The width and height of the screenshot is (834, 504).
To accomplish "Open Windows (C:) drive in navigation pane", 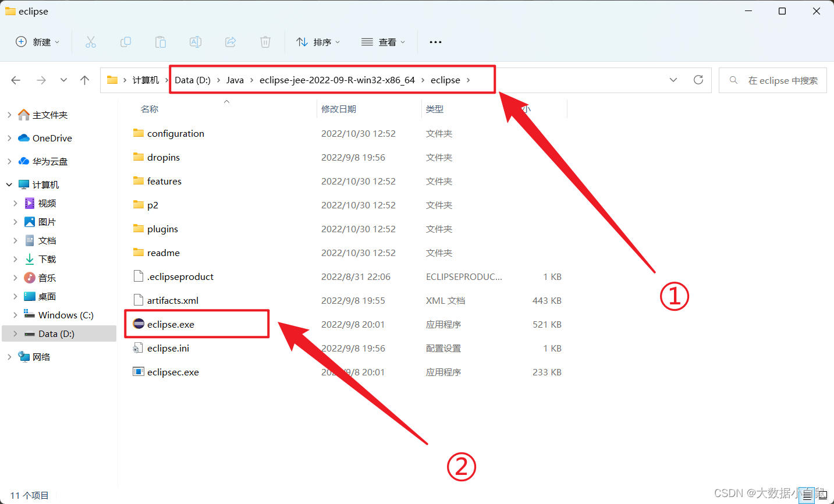I will (66, 315).
